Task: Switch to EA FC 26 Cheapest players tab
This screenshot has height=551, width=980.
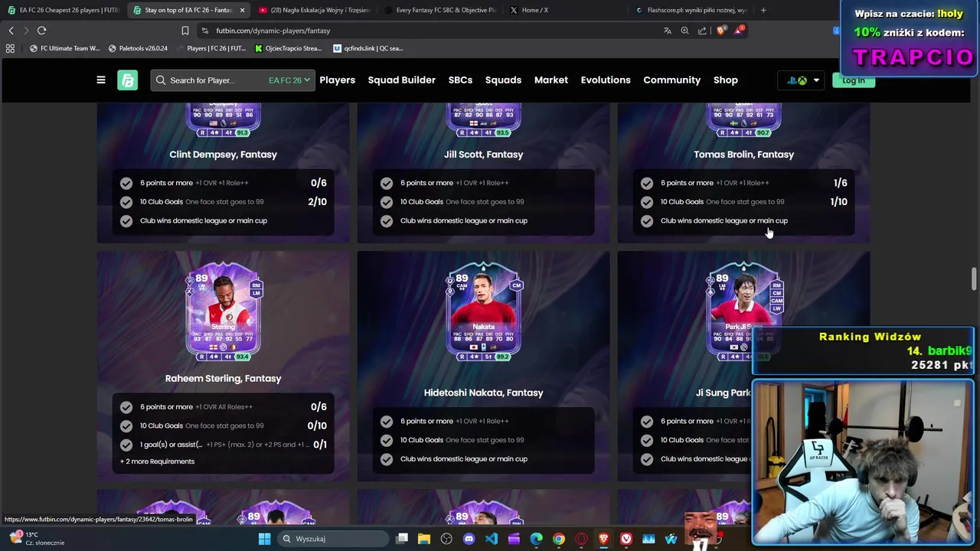Action: 64,10
